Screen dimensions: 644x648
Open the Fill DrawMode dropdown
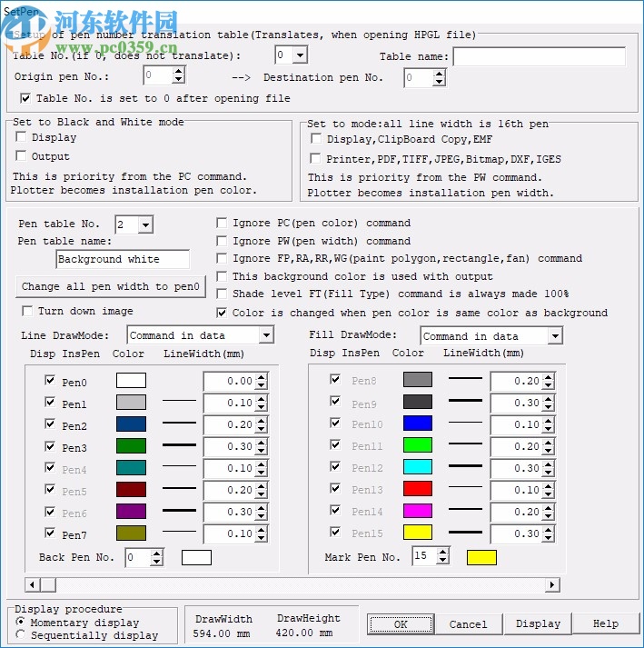(555, 336)
